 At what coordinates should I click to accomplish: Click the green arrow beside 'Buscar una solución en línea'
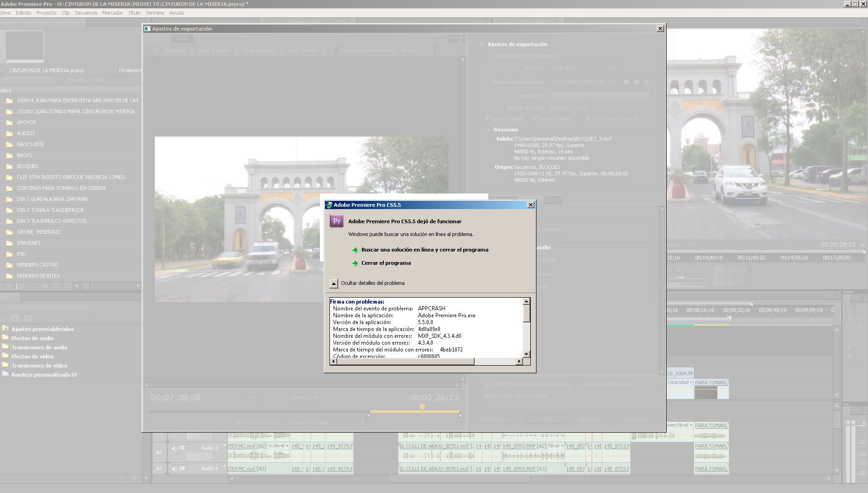355,250
